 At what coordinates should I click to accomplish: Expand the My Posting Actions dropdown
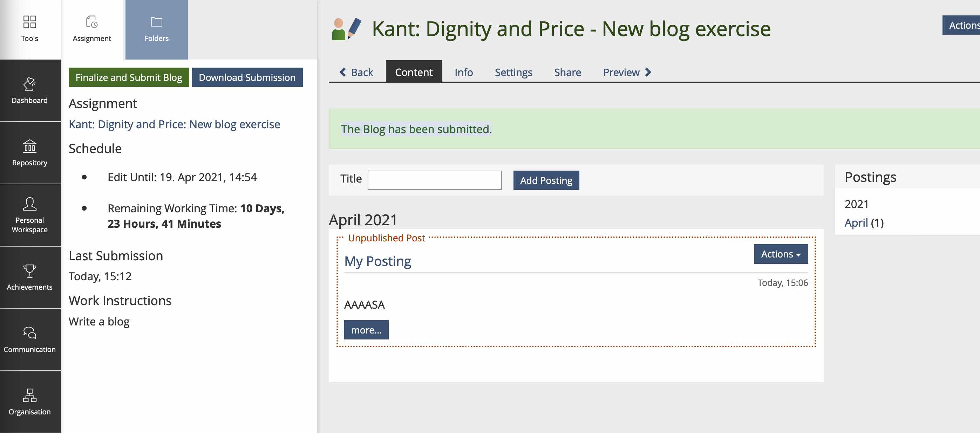781,254
